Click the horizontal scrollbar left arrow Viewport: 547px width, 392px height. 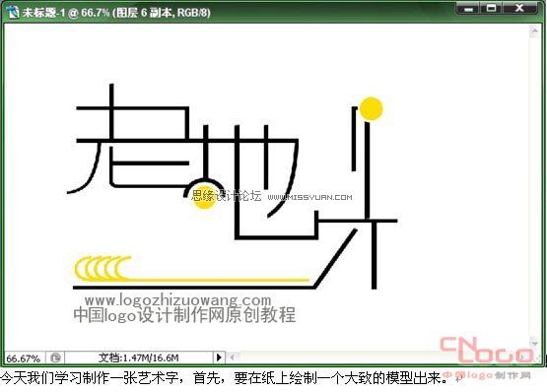tap(232, 358)
